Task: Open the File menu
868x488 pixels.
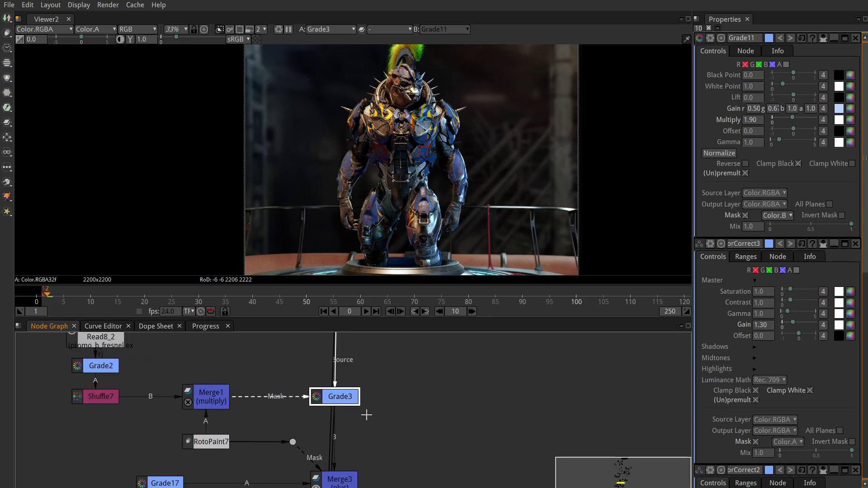Action: 9,5
